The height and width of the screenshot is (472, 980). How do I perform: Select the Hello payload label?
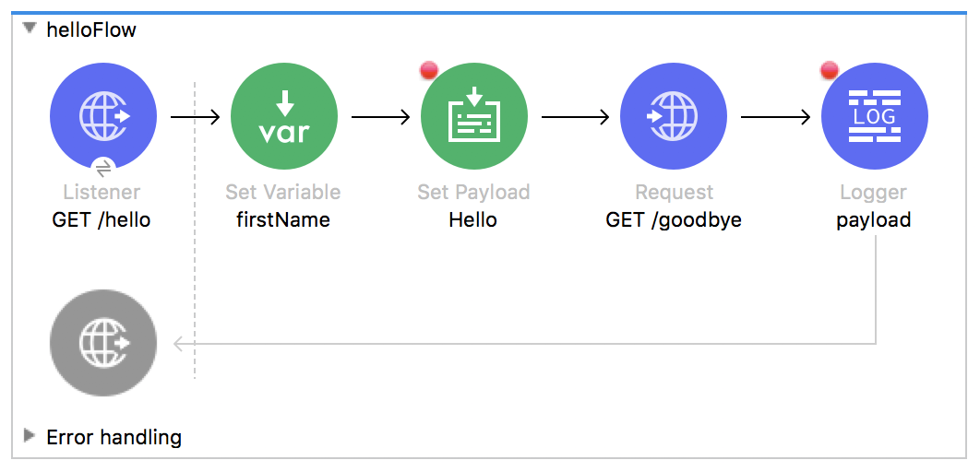point(473,219)
